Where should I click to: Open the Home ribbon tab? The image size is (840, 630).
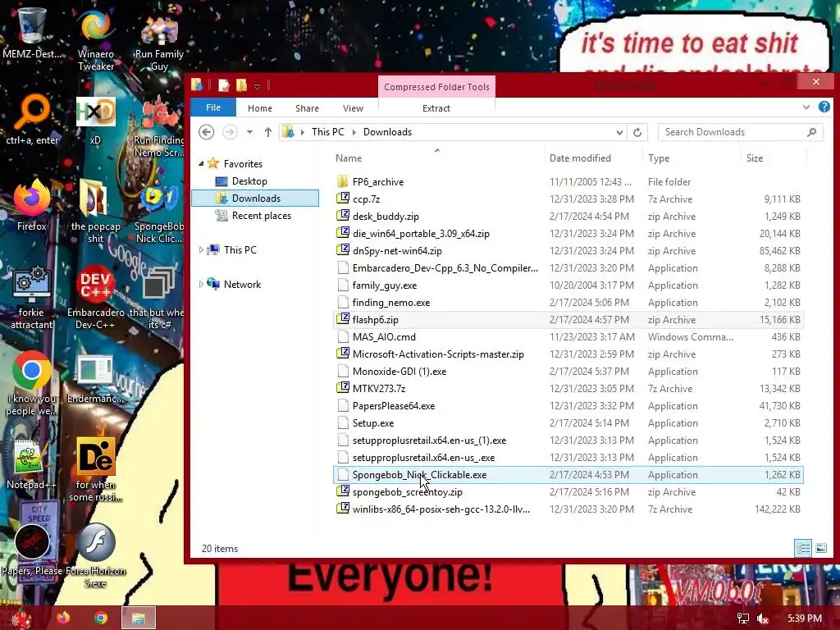pyautogui.click(x=260, y=108)
